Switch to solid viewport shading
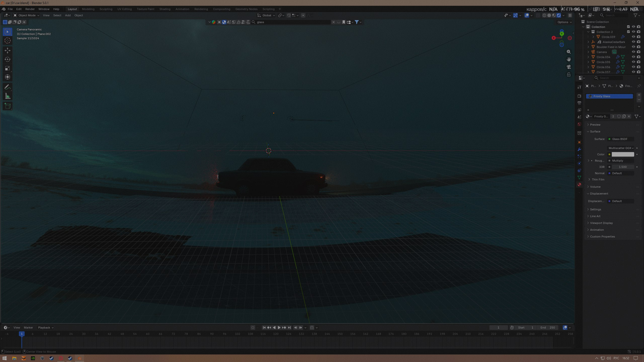The image size is (644, 362). coord(549,15)
